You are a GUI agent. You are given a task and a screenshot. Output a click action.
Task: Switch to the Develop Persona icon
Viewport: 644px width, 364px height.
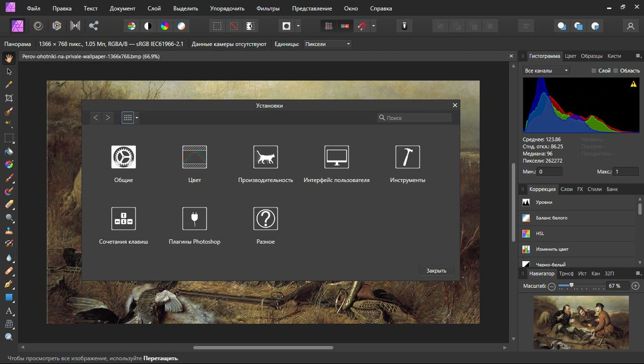(56, 26)
